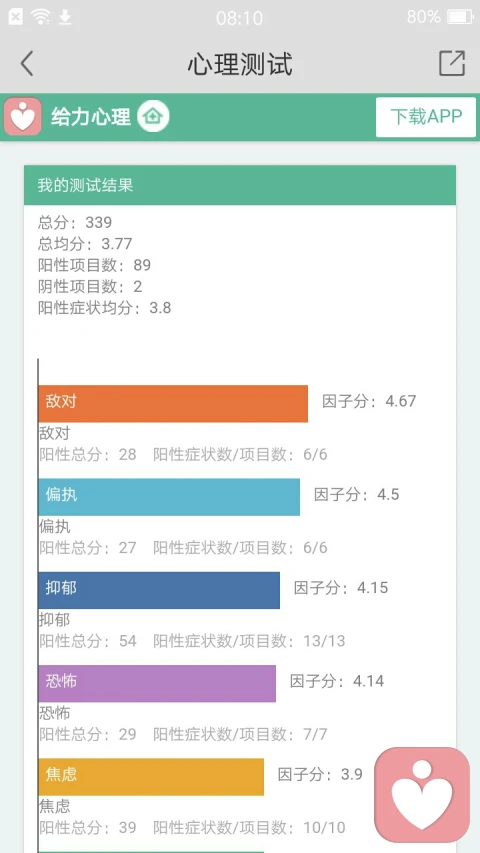Select the purple 恐怖 bar
The height and width of the screenshot is (853, 480).
(157, 683)
